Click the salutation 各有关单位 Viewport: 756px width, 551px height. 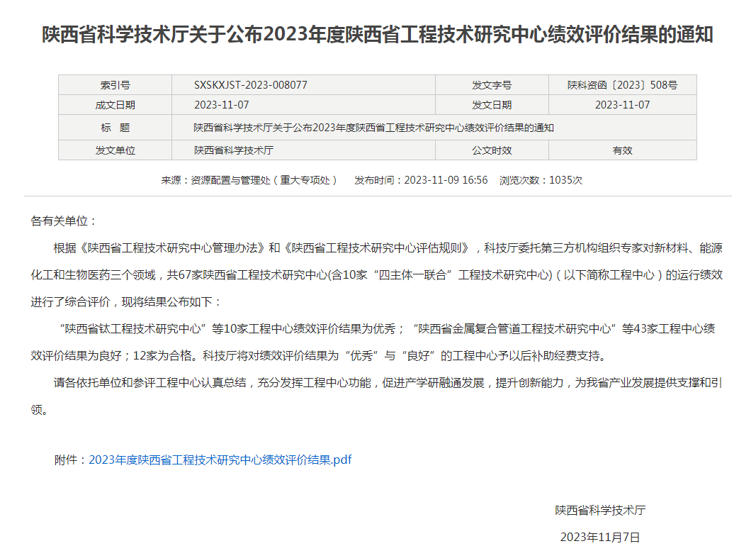pyautogui.click(x=64, y=221)
